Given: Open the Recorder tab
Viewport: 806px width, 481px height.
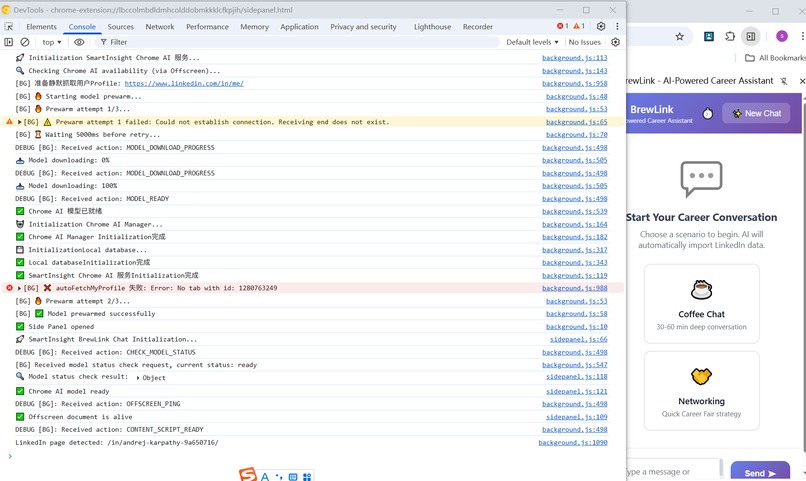Looking at the screenshot, I should point(478,27).
